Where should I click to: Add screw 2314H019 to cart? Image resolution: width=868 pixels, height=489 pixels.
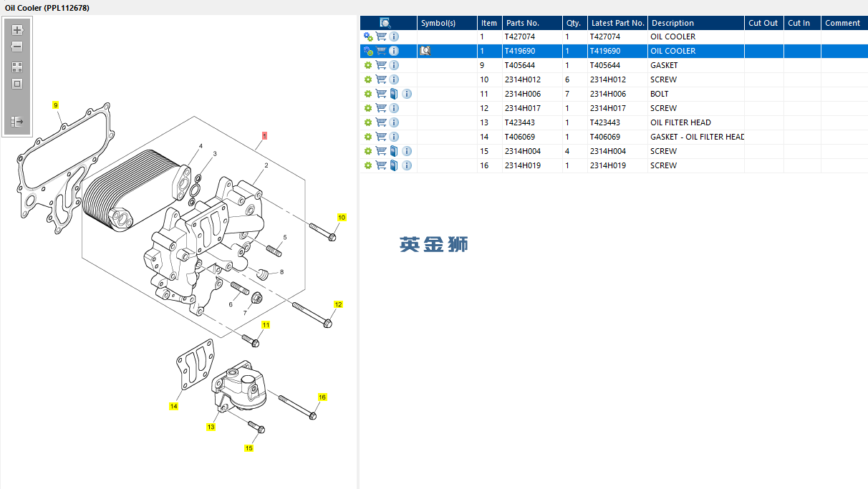pos(381,165)
